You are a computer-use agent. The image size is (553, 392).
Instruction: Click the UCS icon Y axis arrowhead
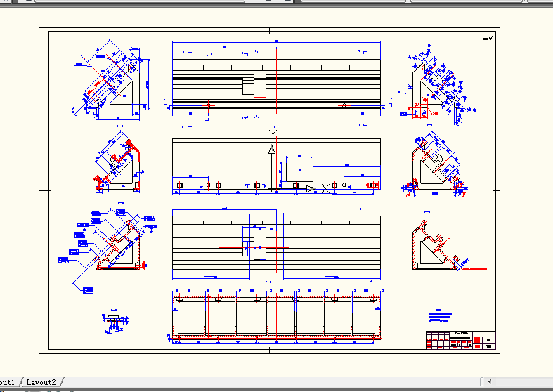click(271, 149)
